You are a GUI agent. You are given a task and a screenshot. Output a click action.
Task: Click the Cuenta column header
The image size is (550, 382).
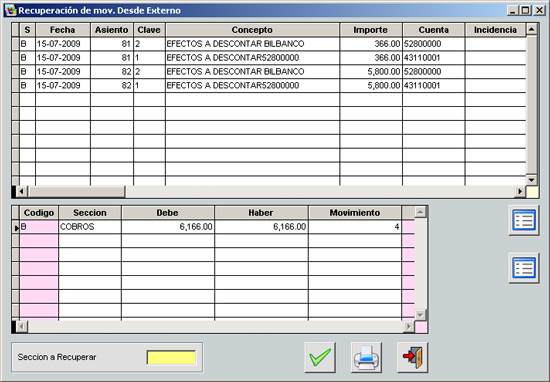(434, 30)
